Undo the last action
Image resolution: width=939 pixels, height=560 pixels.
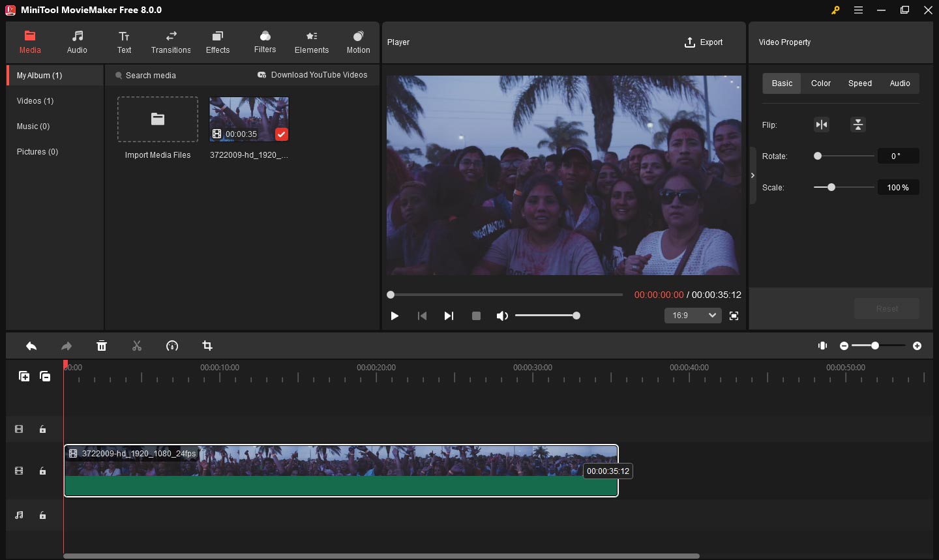pos(31,346)
